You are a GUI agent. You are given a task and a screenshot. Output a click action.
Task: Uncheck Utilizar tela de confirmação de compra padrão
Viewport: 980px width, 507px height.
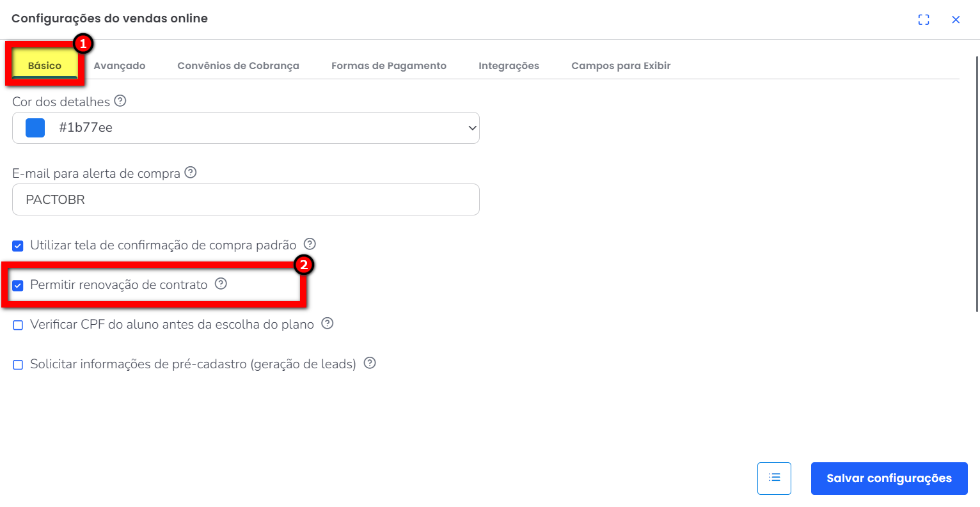(x=18, y=246)
